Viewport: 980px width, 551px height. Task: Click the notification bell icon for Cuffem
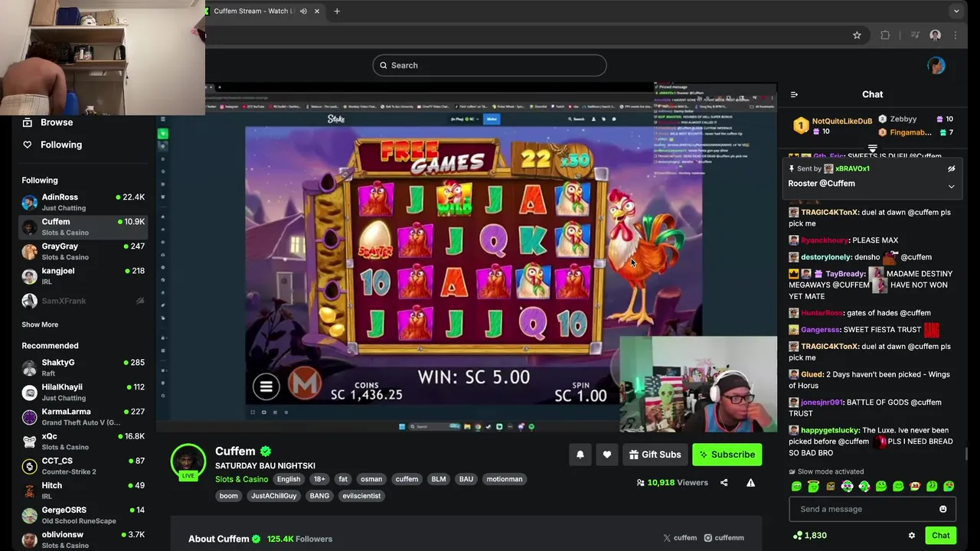pyautogui.click(x=580, y=455)
